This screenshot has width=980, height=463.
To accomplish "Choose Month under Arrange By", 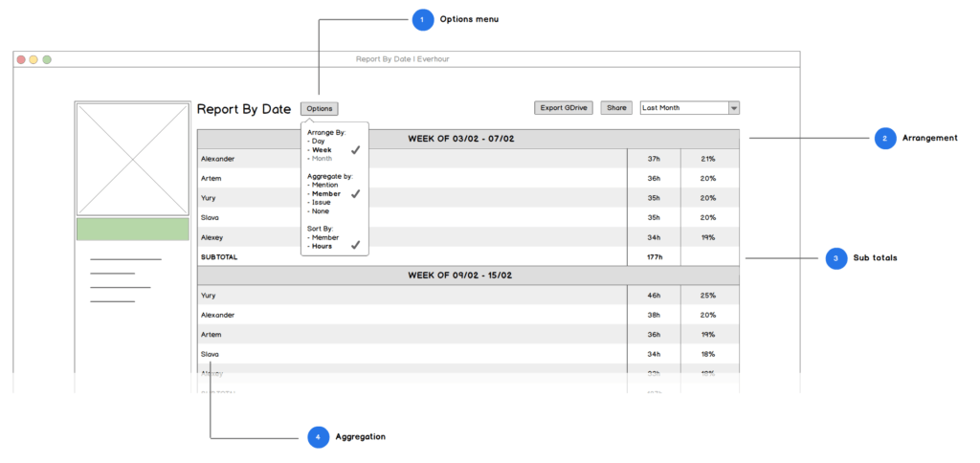I will click(x=322, y=159).
